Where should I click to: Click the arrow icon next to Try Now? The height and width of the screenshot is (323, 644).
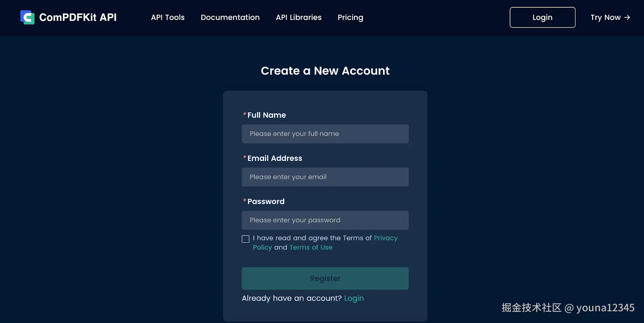[x=627, y=17]
